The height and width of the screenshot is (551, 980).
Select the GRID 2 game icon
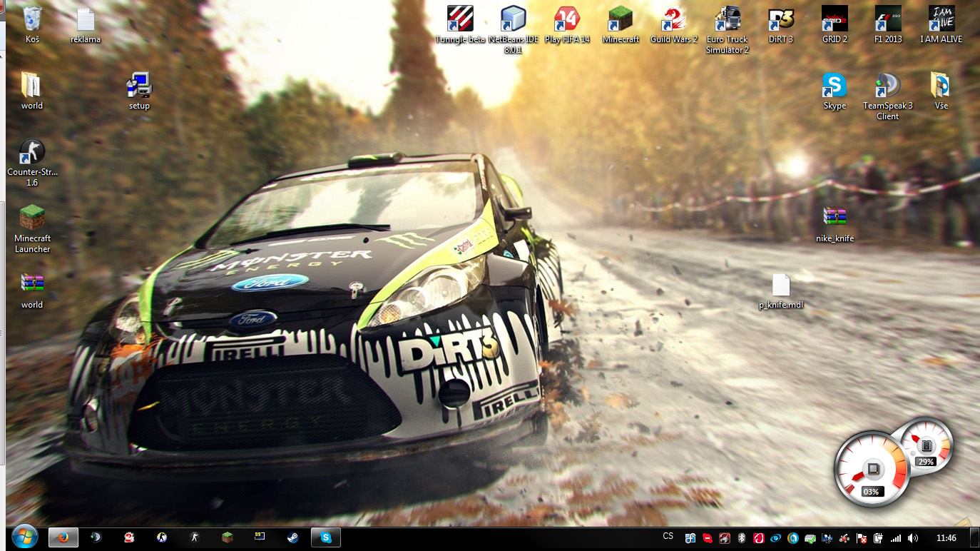(x=834, y=19)
